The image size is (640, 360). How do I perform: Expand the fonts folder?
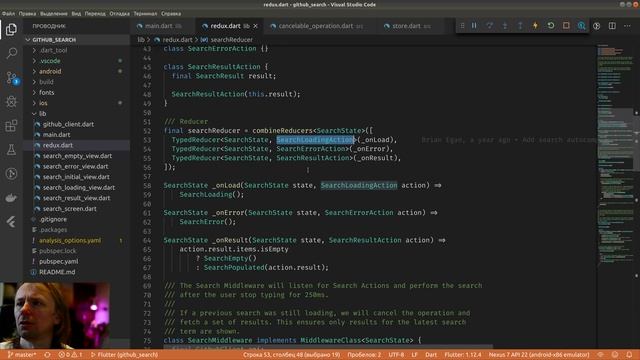[x=47, y=93]
